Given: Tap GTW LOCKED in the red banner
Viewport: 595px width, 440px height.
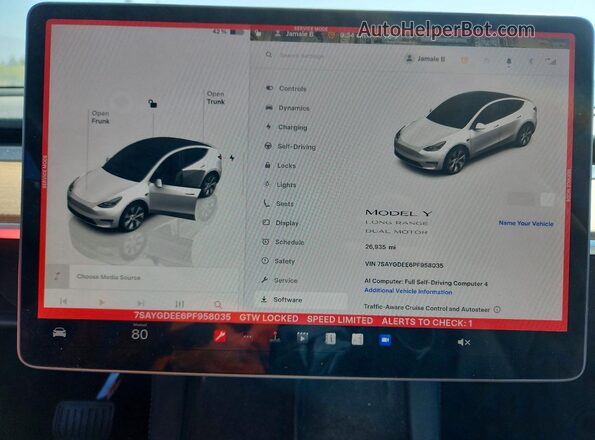Looking at the screenshot, I should pos(269,319).
